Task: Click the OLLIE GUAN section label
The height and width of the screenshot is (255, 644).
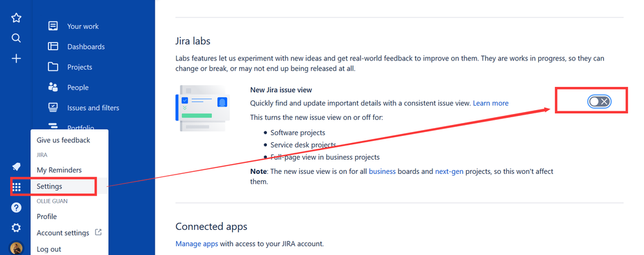Action: [52, 202]
